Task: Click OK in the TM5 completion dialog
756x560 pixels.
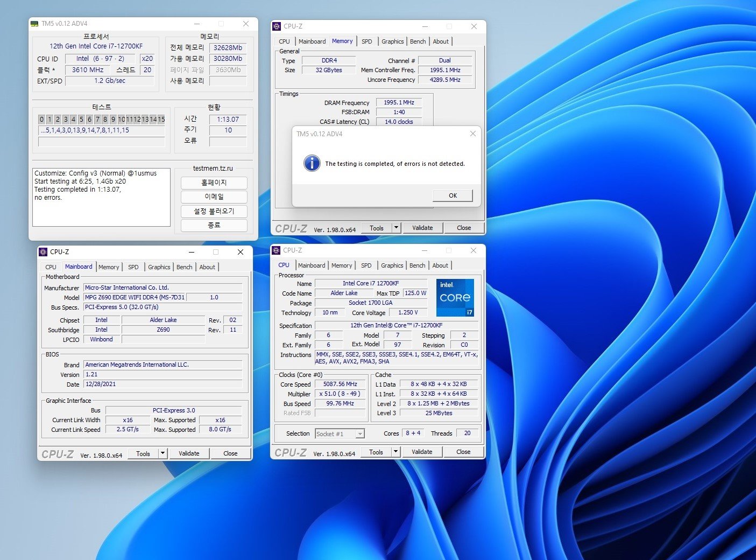Action: (x=453, y=195)
